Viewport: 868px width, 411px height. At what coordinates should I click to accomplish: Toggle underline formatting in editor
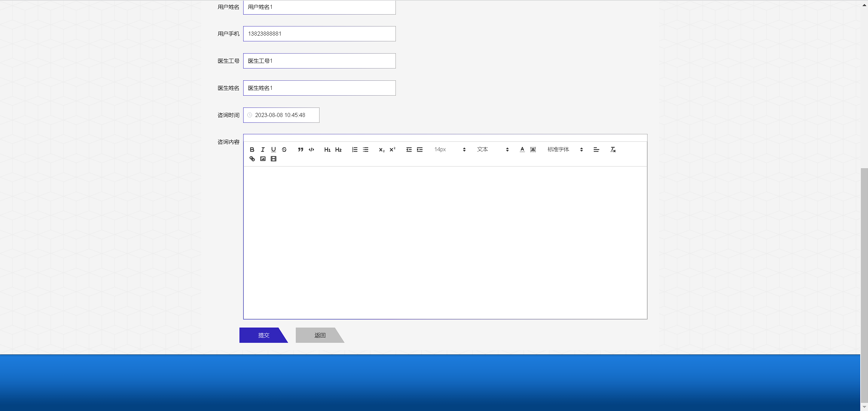click(x=273, y=150)
